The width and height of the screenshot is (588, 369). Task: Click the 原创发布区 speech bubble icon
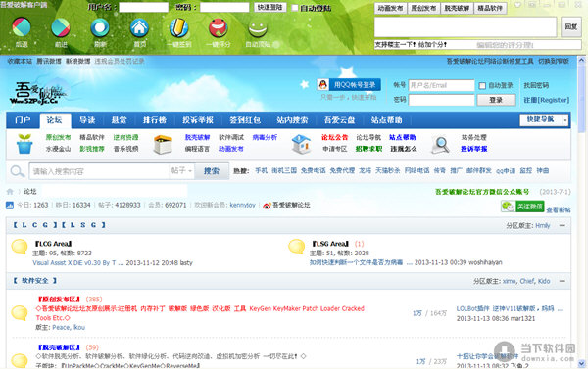20,313
